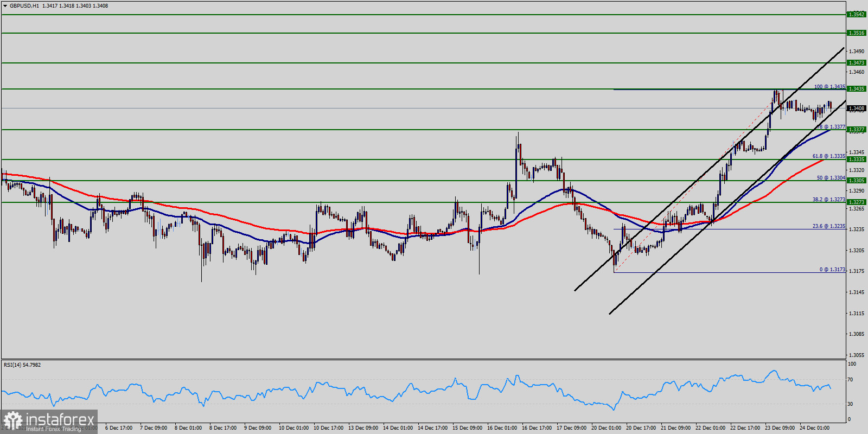Select the Fibonacci label 50 @ 1.3304
The image size is (868, 434).
(831, 178)
